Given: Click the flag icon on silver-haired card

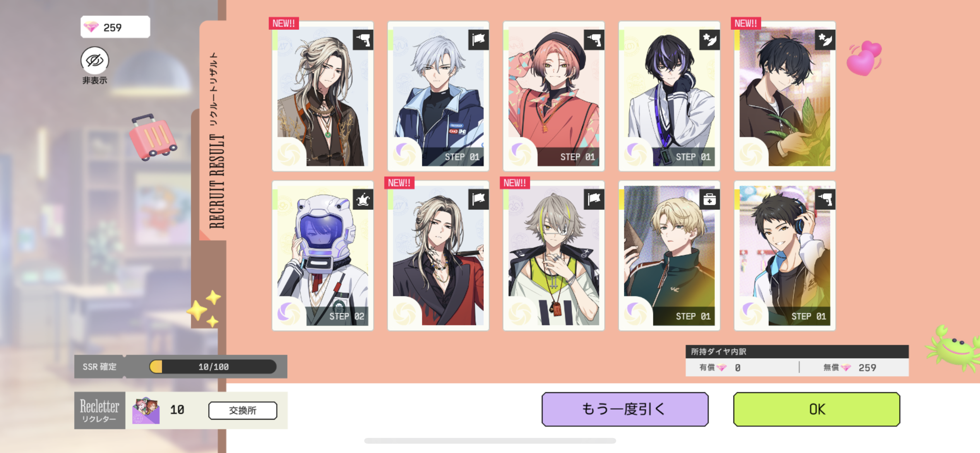Looking at the screenshot, I should 478,40.
